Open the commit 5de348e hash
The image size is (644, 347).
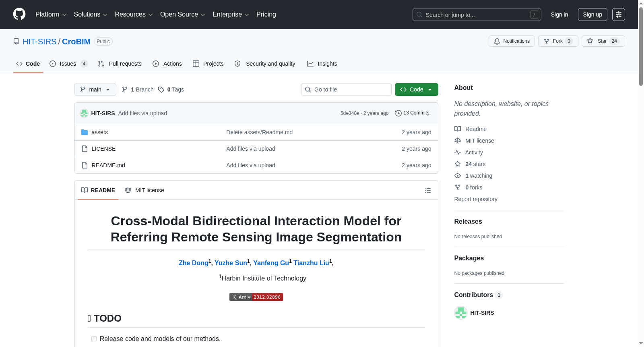pos(350,113)
